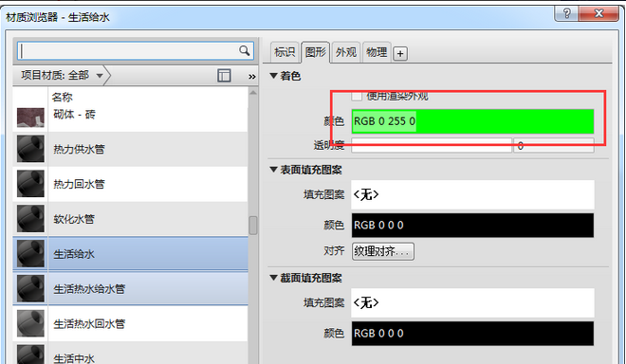626x364 pixels.
Task: Click the 软化水管 sphere thumbnail
Action: 30,218
